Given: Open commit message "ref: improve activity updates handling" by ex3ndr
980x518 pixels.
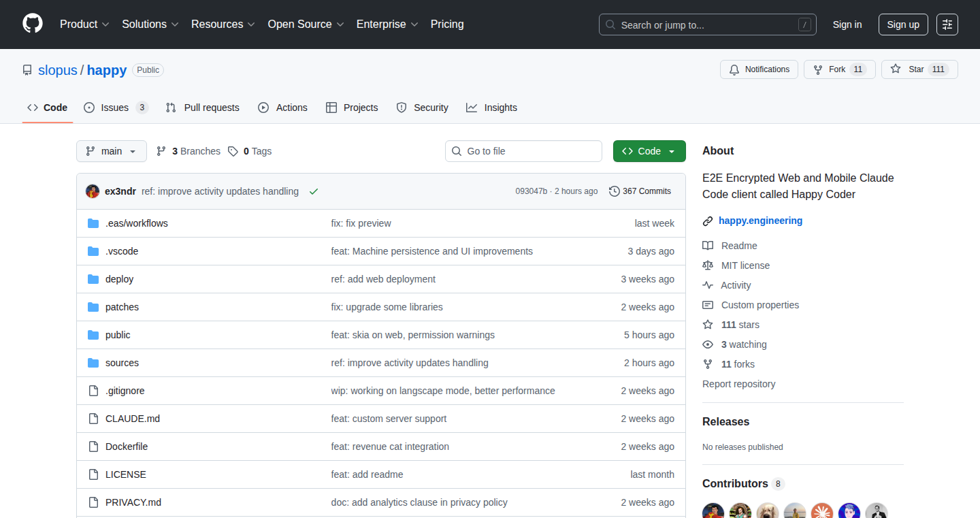Looking at the screenshot, I should [220, 191].
